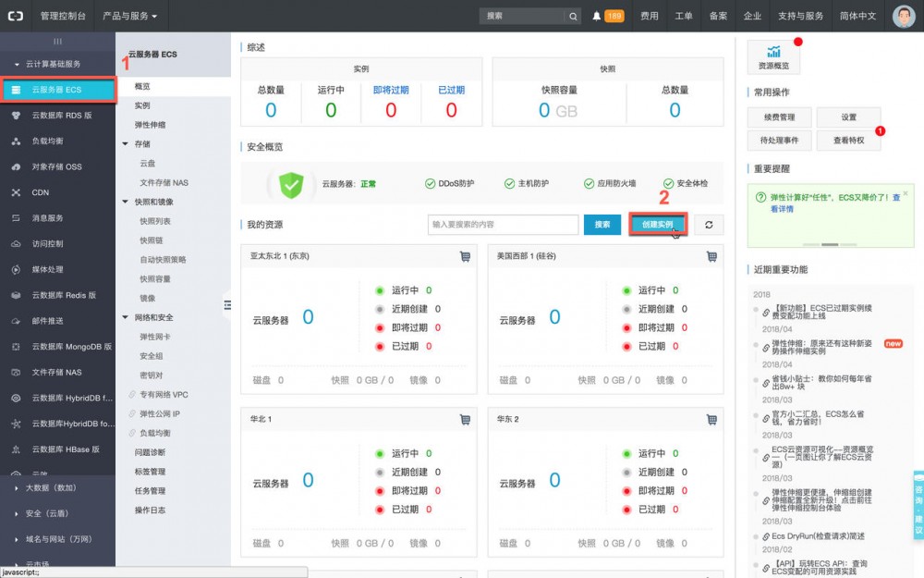Click the cart icon for 亚太东北 1 (东京)
The height and width of the screenshot is (578, 924).
[465, 256]
